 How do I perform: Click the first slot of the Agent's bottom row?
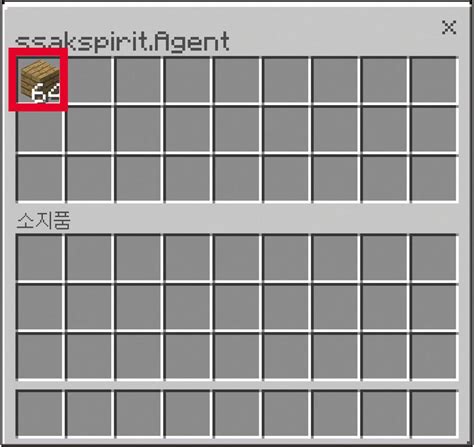click(x=39, y=179)
